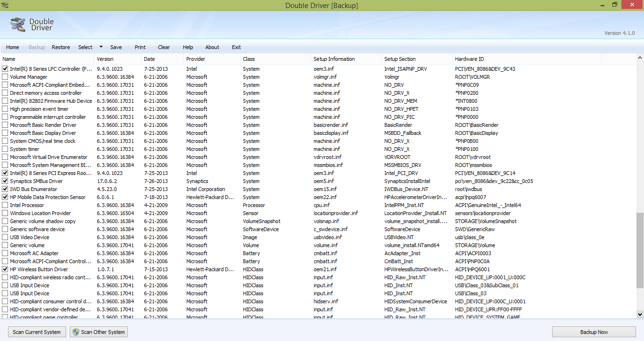Check the USB Video Device checkbox

point(5,237)
